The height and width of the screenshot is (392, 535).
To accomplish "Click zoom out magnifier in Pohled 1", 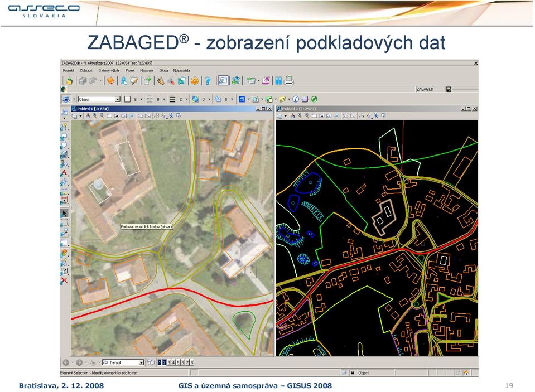I will pyautogui.click(x=102, y=116).
